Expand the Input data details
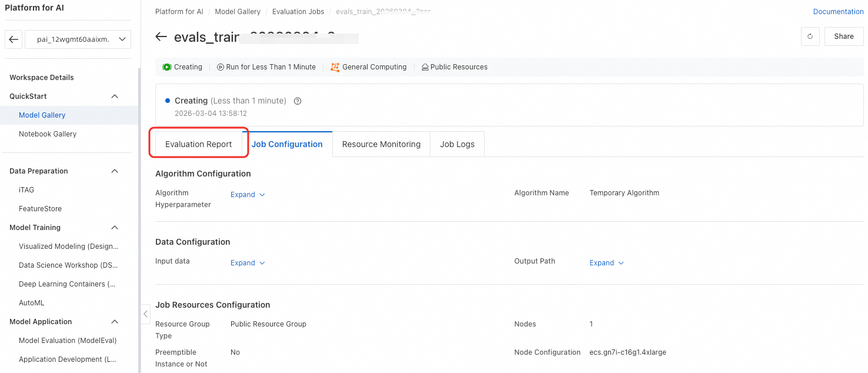 (248, 263)
